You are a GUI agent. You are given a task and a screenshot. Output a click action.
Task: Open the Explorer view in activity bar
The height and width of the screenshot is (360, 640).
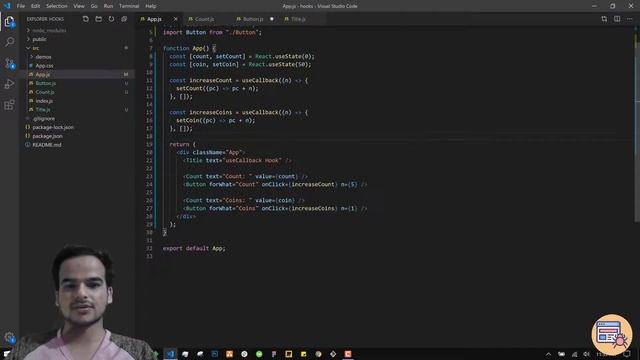(x=9, y=22)
